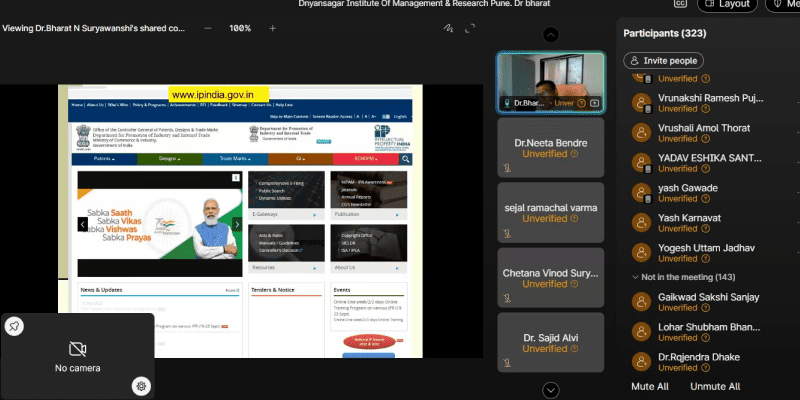The image size is (800, 400).
Task: Click Policy & Programs menu link
Action: coord(149,105)
